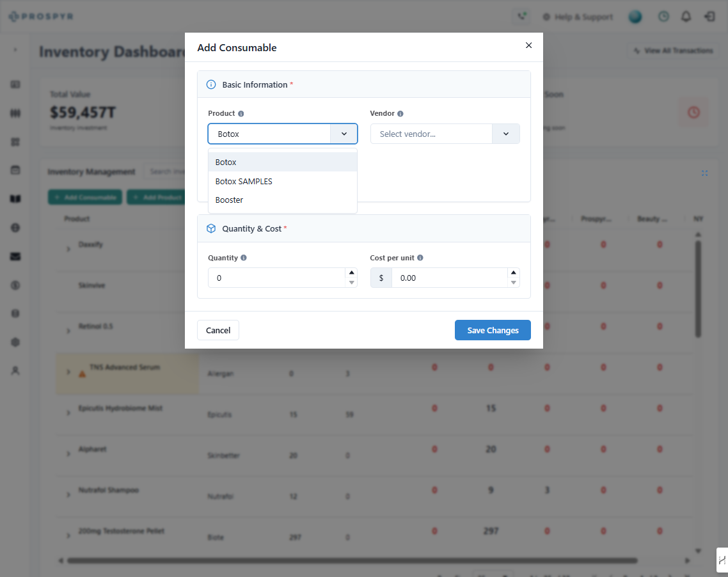Click View All Transactions button
The width and height of the screenshot is (728, 577).
click(x=673, y=51)
